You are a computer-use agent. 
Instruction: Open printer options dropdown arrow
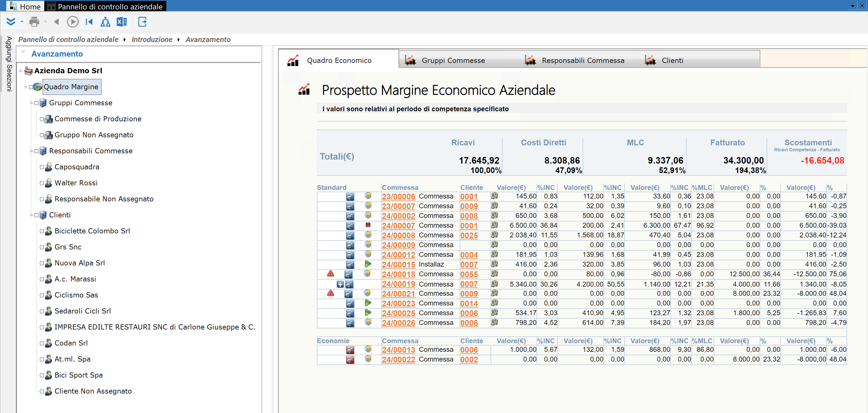click(45, 22)
